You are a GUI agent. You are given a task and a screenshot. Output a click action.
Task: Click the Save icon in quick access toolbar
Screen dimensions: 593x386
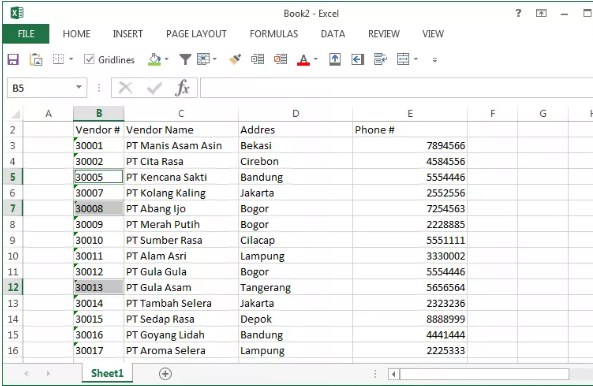click(x=13, y=59)
